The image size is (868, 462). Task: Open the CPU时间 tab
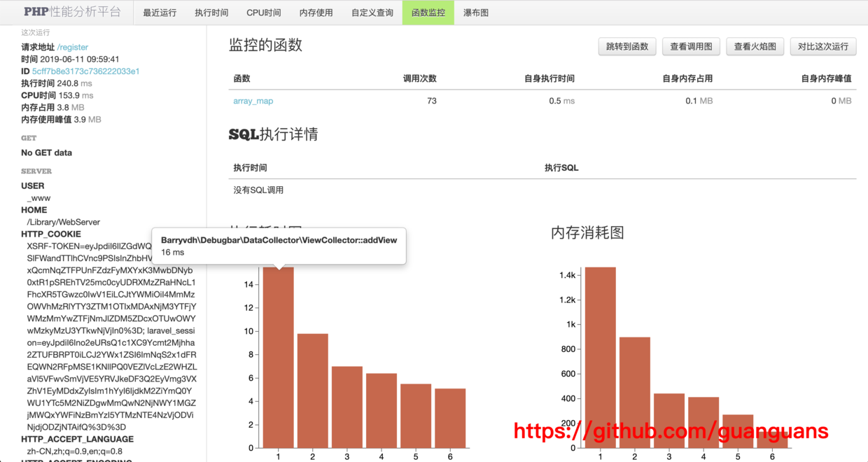click(263, 12)
